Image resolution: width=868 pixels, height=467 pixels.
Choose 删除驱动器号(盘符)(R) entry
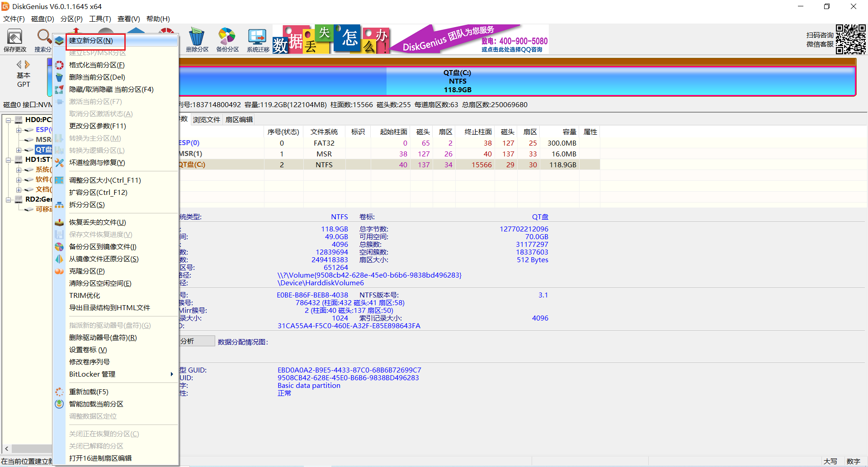[x=116, y=338]
